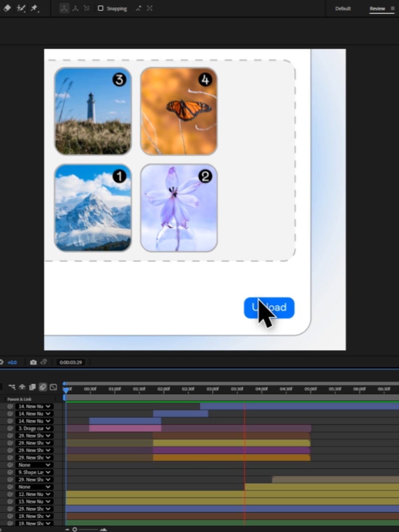Scrub the blue +0.0 rotation value

12,362
